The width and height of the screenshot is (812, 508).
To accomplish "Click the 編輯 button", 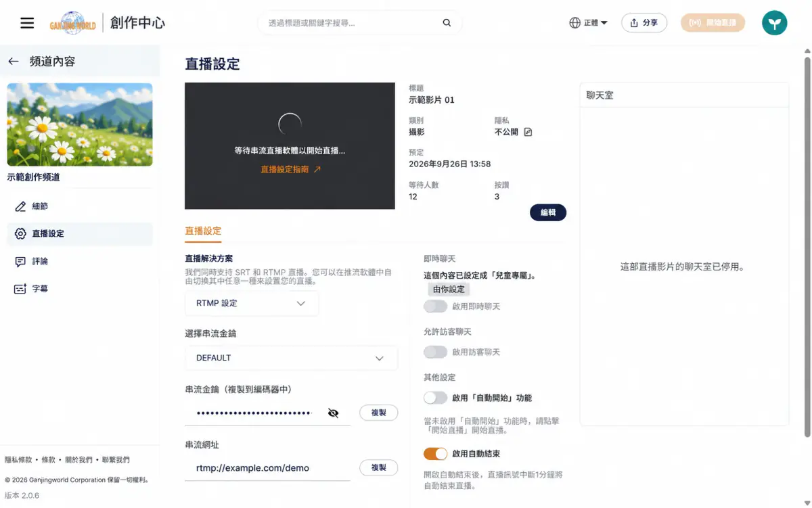I will coord(548,212).
